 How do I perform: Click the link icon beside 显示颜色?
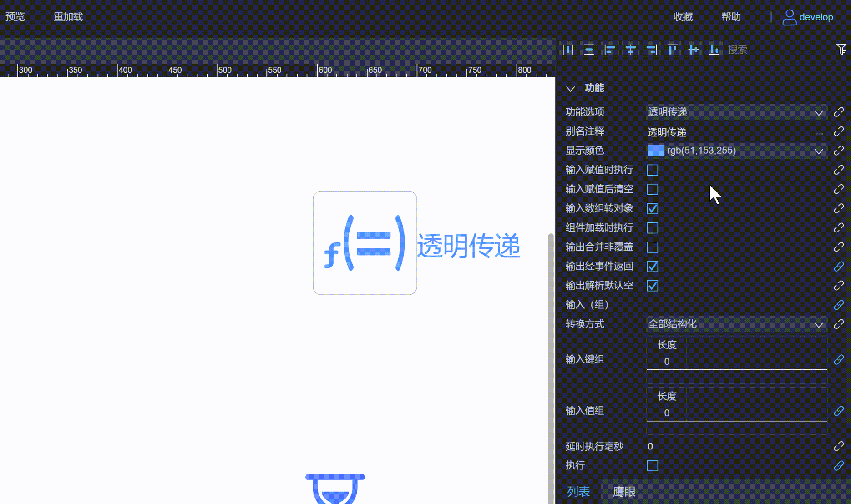(x=838, y=151)
